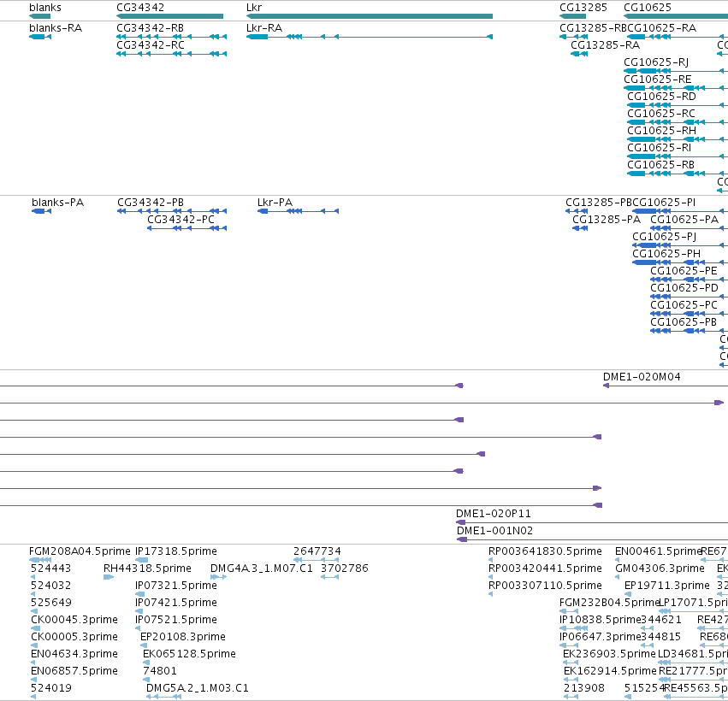The image size is (728, 701).
Task: Select EST FGM208A04.5prime
Action: click(x=80, y=551)
